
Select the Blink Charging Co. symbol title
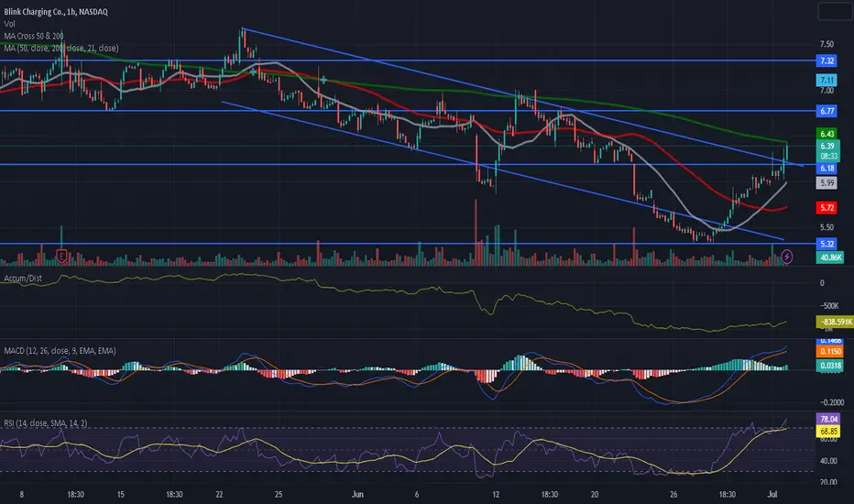56,12
